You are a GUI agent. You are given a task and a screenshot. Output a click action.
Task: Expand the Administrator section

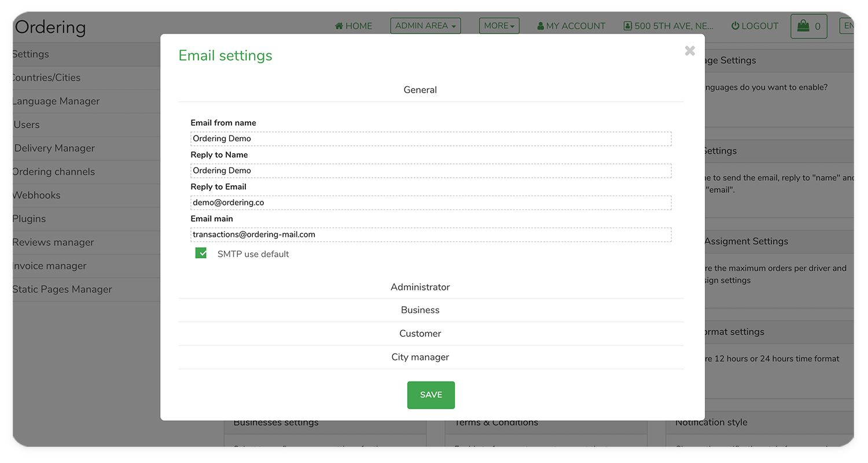[431, 287]
